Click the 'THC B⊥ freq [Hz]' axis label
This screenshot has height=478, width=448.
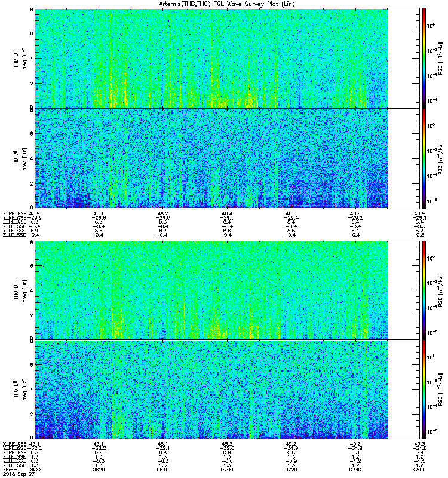click(20, 290)
